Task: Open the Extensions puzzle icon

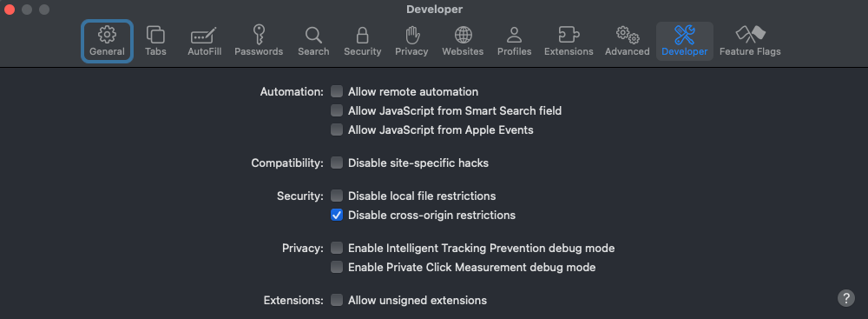Action: coord(569,35)
